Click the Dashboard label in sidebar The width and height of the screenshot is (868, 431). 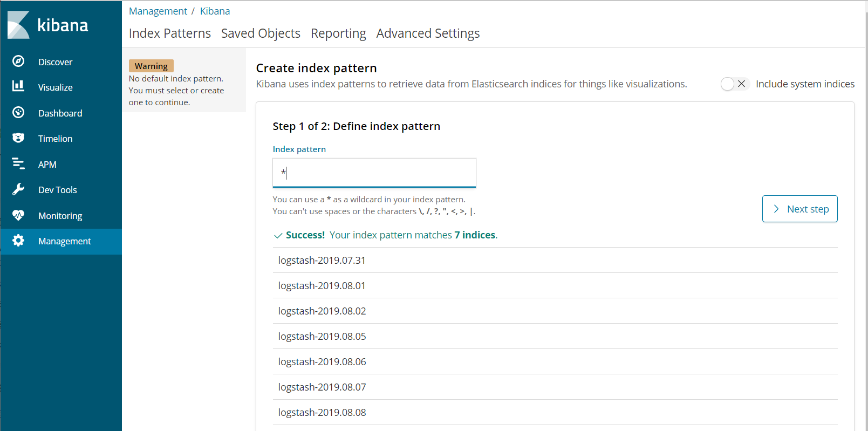coord(60,113)
